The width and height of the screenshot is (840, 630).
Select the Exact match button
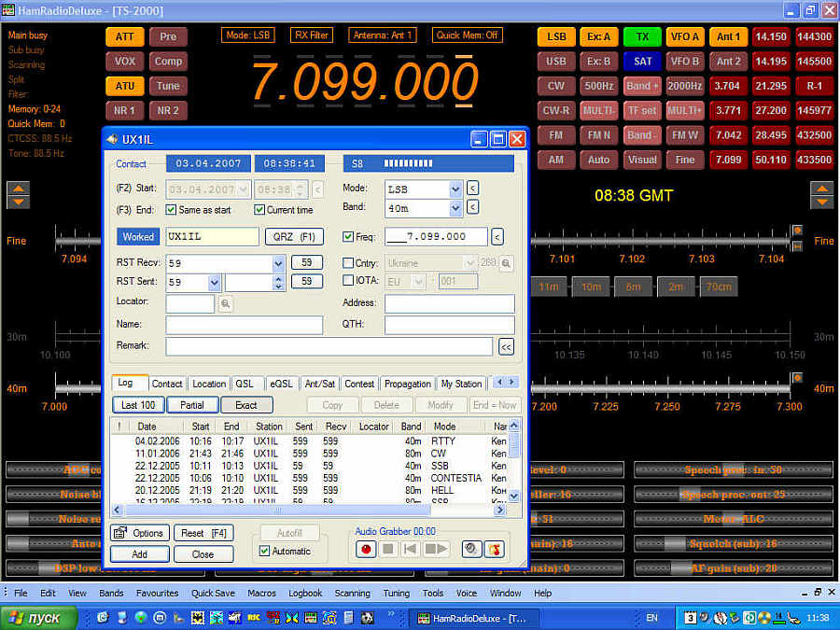click(x=246, y=405)
